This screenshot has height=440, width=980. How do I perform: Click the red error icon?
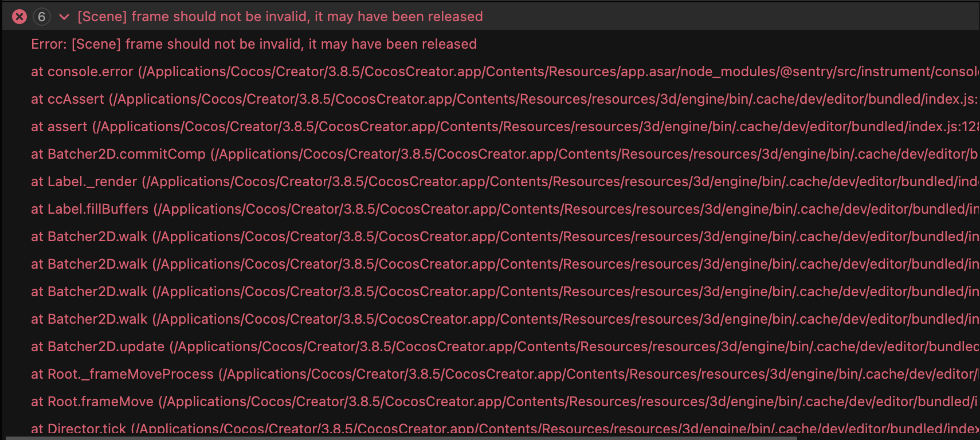coord(19,17)
